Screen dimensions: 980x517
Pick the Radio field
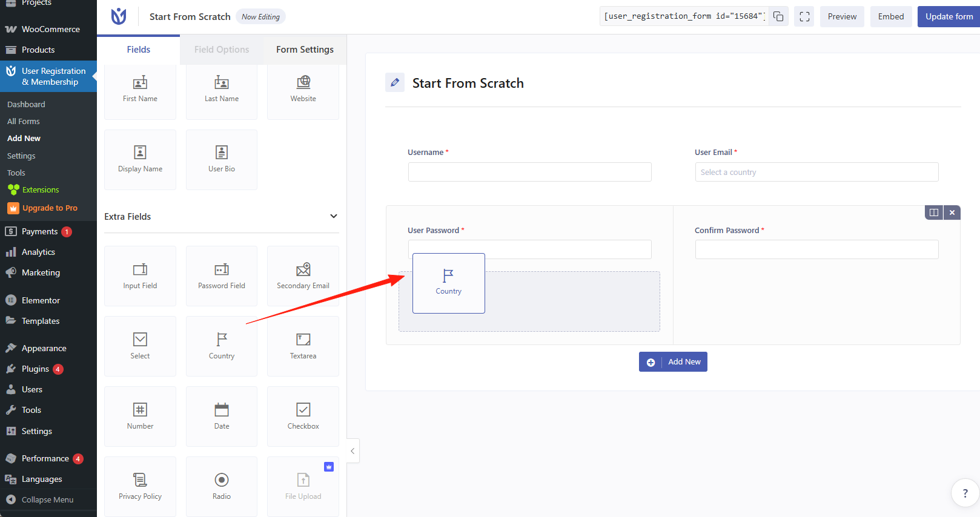click(x=222, y=486)
